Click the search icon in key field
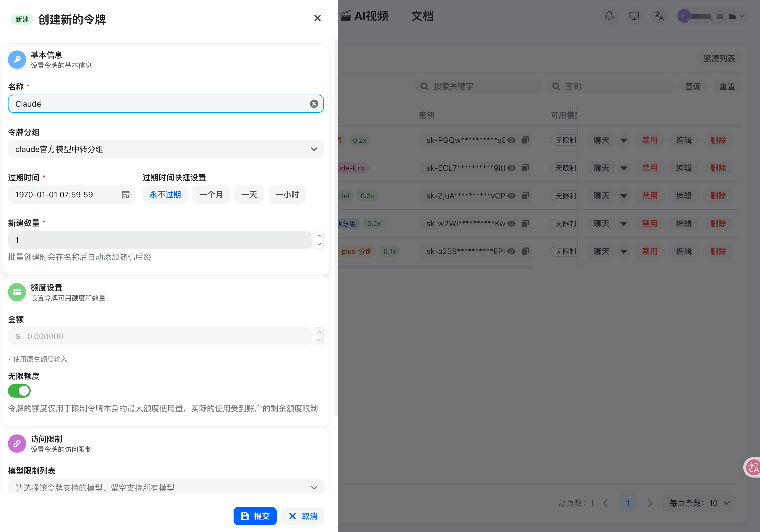The image size is (760, 532). (x=556, y=86)
